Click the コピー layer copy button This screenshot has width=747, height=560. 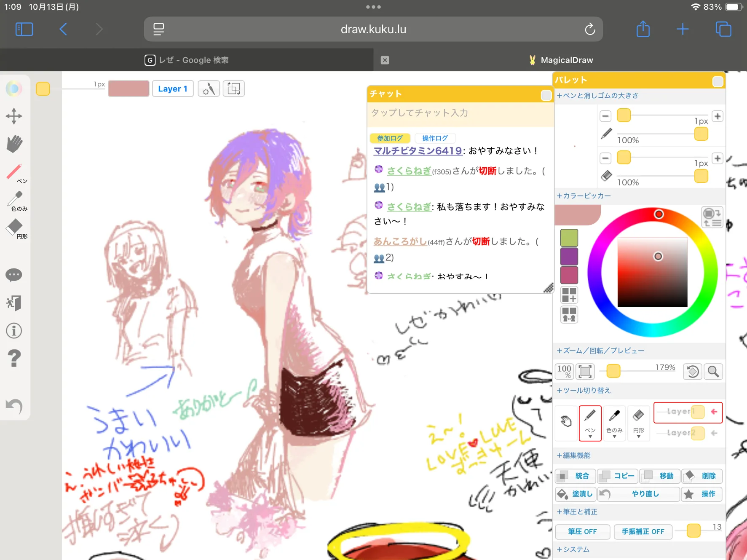(x=618, y=476)
